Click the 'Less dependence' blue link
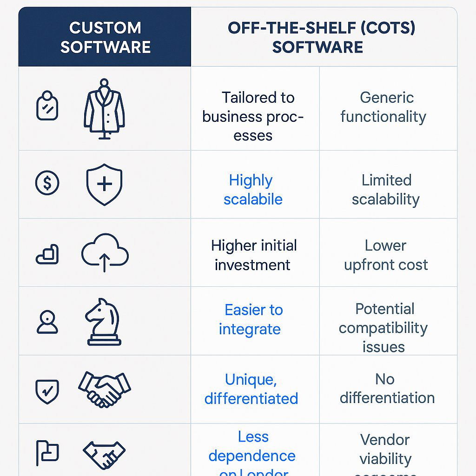The width and height of the screenshot is (476, 476). (x=252, y=451)
